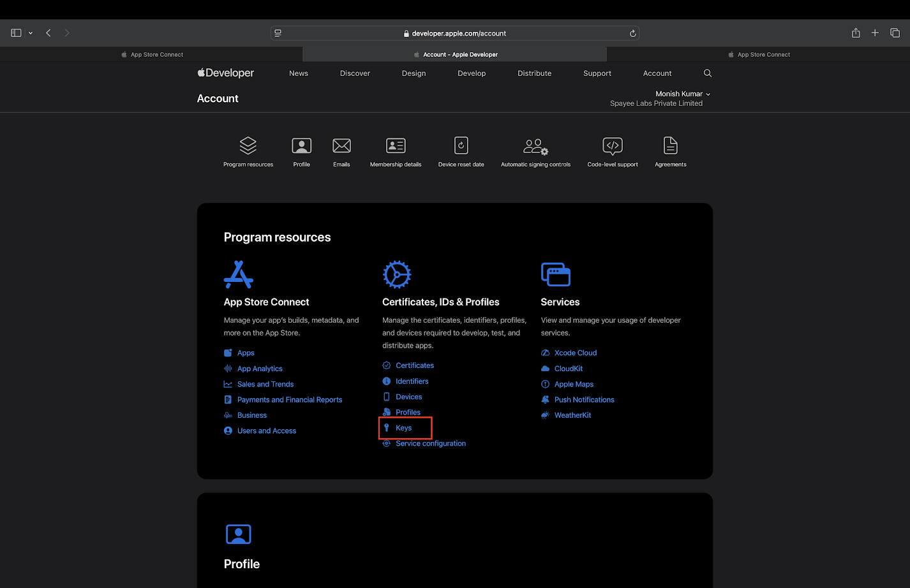This screenshot has height=588, width=910.
Task: Click the Emails envelope icon
Action: tap(341, 146)
